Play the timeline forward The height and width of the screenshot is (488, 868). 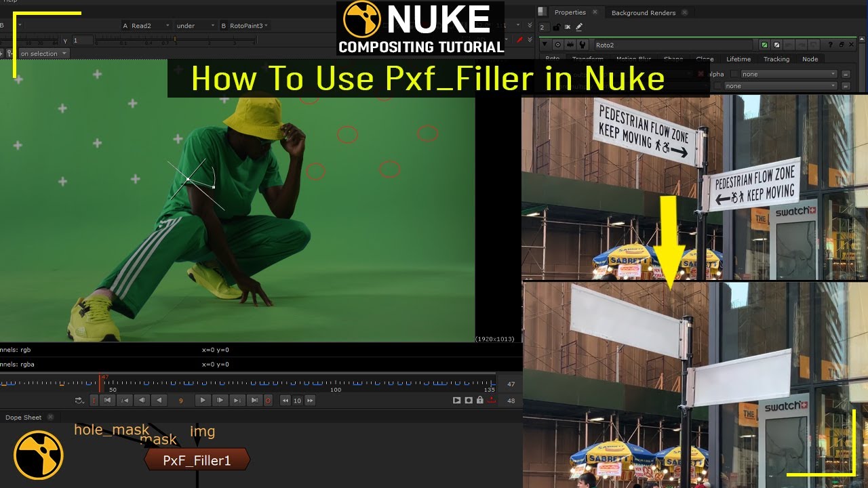(x=203, y=401)
